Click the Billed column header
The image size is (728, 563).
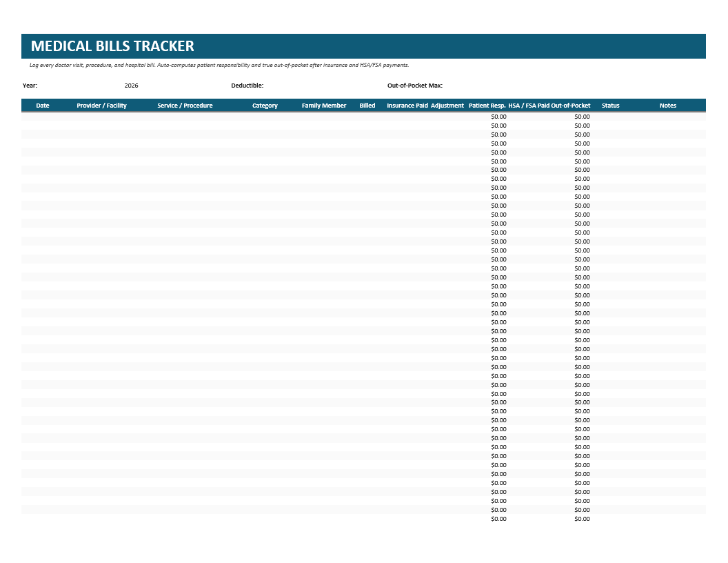[x=367, y=106]
